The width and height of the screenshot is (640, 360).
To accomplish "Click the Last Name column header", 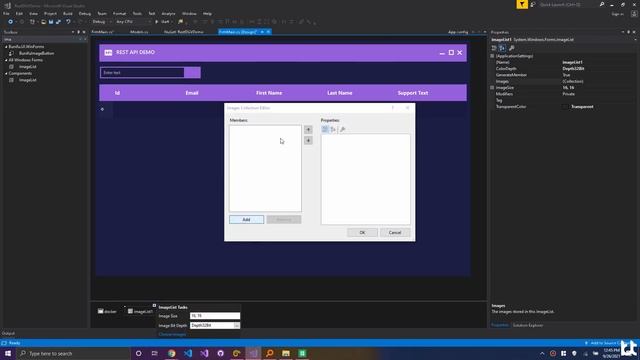I will [340, 93].
